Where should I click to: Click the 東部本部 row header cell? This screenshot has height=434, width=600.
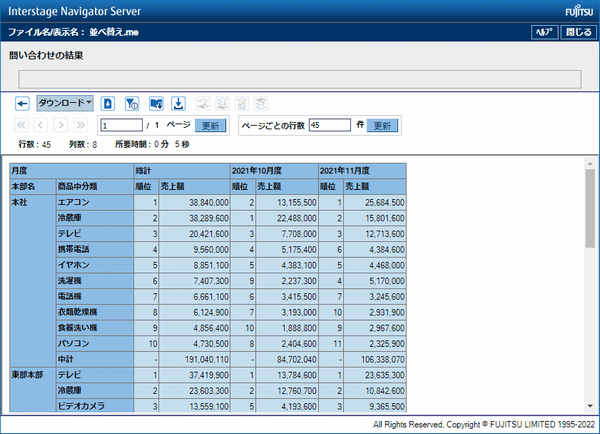(x=33, y=390)
